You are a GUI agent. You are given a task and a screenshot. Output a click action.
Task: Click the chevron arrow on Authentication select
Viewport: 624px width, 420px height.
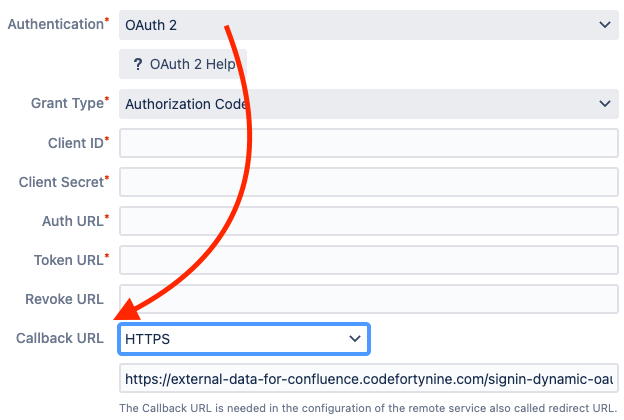[x=603, y=24]
